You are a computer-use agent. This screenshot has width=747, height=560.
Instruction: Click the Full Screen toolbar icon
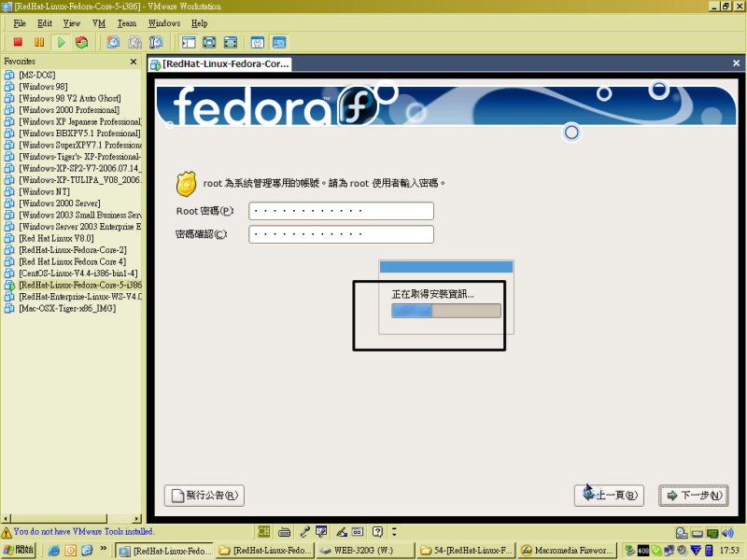209,42
